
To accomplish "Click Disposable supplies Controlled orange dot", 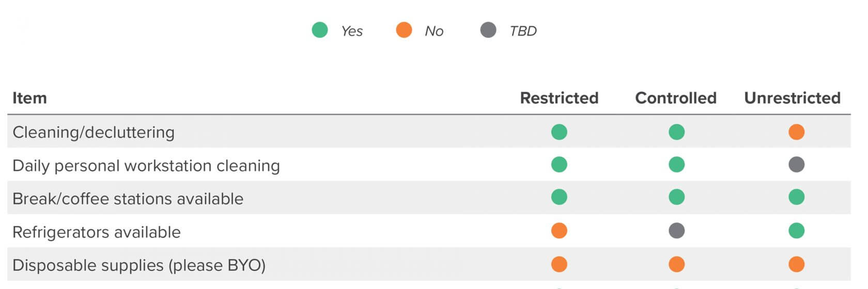I will point(676,264).
